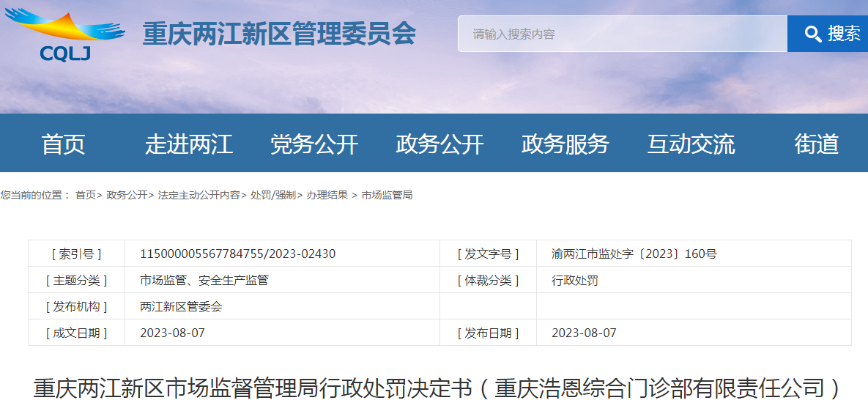Open the 党务公开 menu item

coord(314,144)
